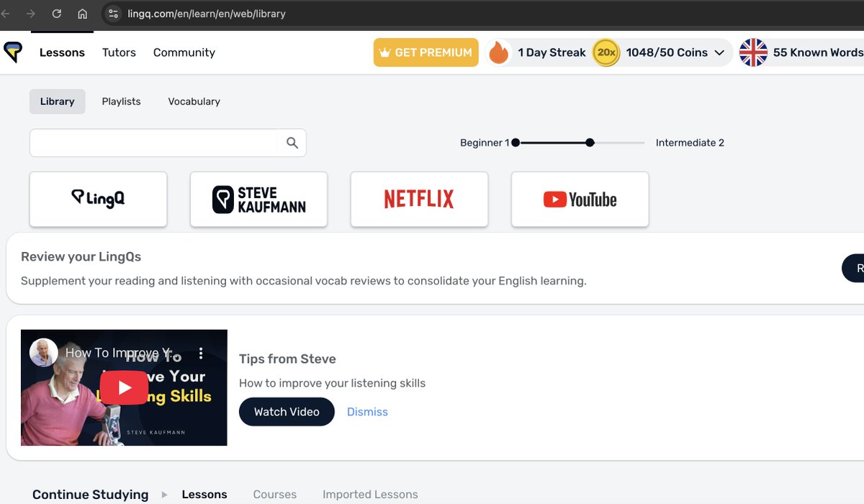This screenshot has width=864, height=504.
Task: Open the Lessons nav item
Action: [62, 53]
